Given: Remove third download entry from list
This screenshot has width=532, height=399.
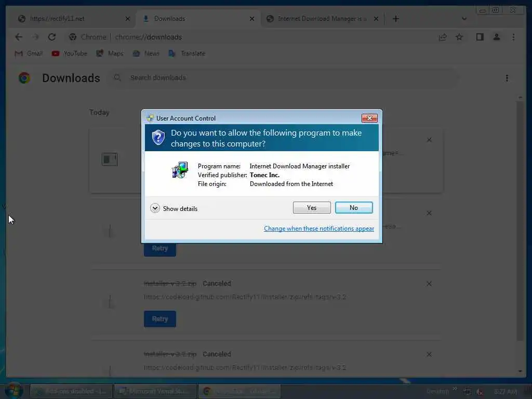Looking at the screenshot, I should pos(429,284).
